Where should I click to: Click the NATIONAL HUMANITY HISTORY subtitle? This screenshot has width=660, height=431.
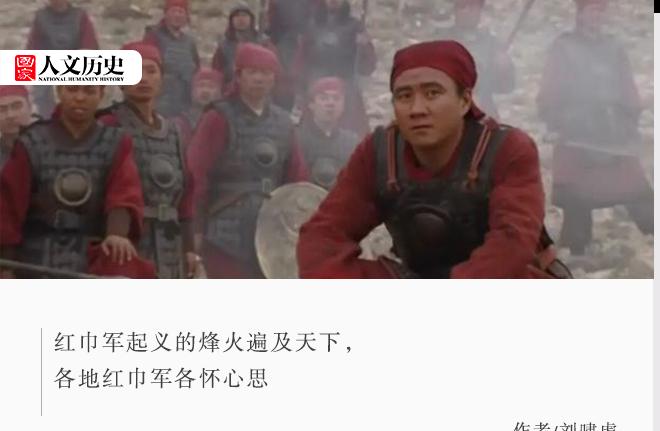tap(82, 79)
